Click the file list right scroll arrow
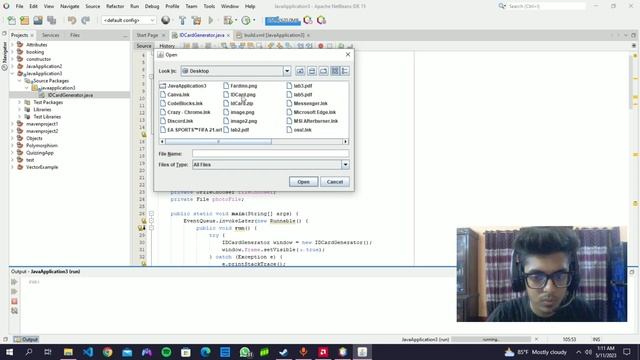The width and height of the screenshot is (640, 360). (x=346, y=142)
